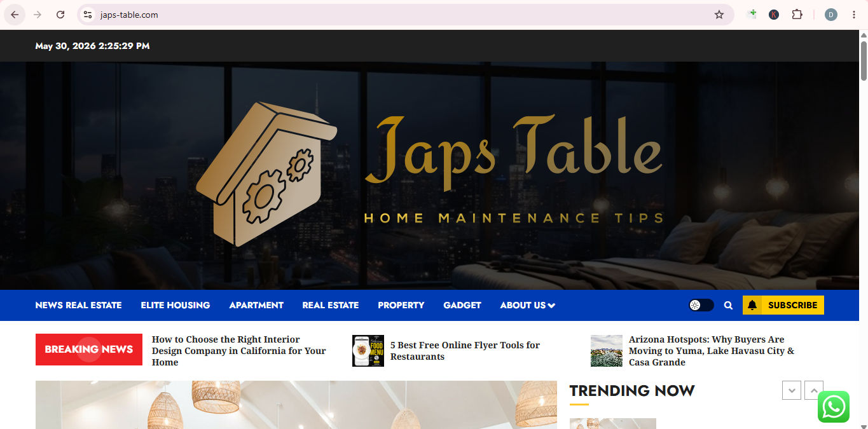
Task: Click the featured rattan lamps image
Action: coord(296,405)
